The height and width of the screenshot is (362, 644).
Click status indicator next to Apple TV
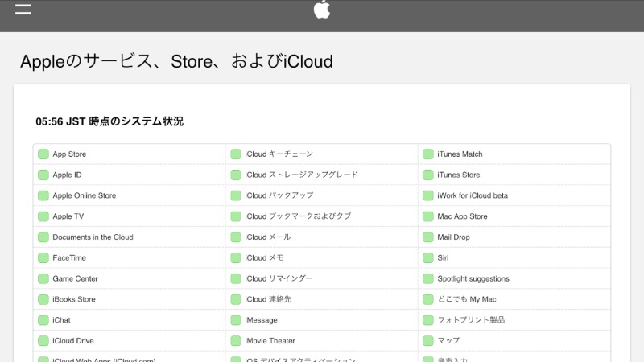point(43,216)
